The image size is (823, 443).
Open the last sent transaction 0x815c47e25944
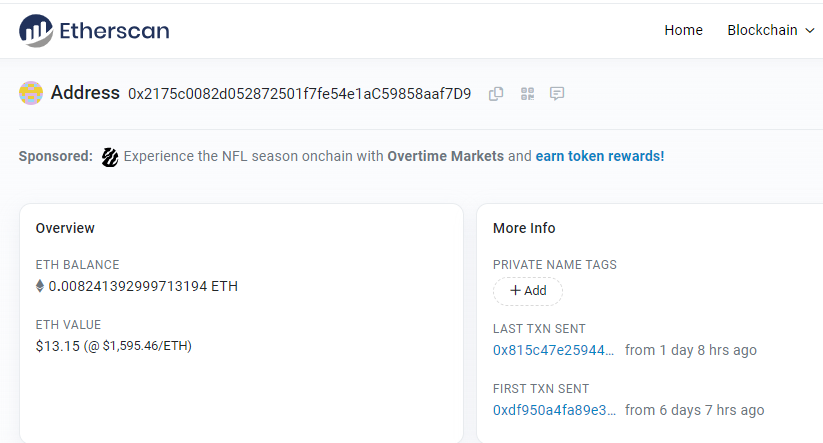[x=554, y=350]
